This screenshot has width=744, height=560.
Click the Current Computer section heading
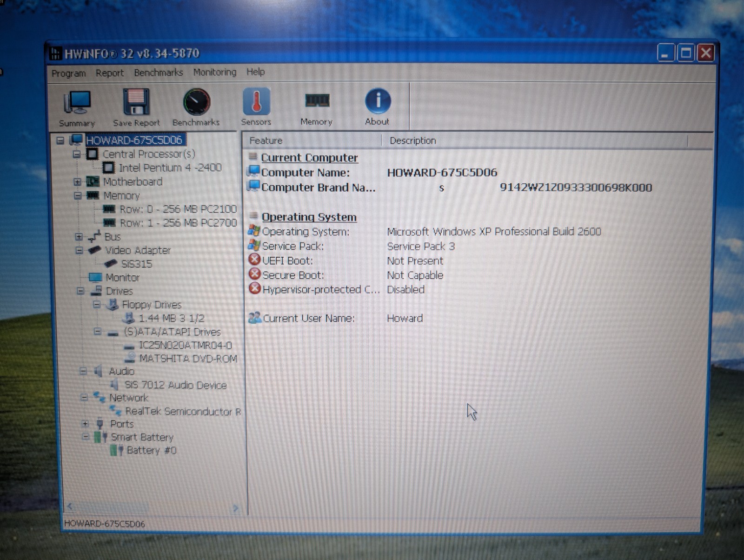309,158
